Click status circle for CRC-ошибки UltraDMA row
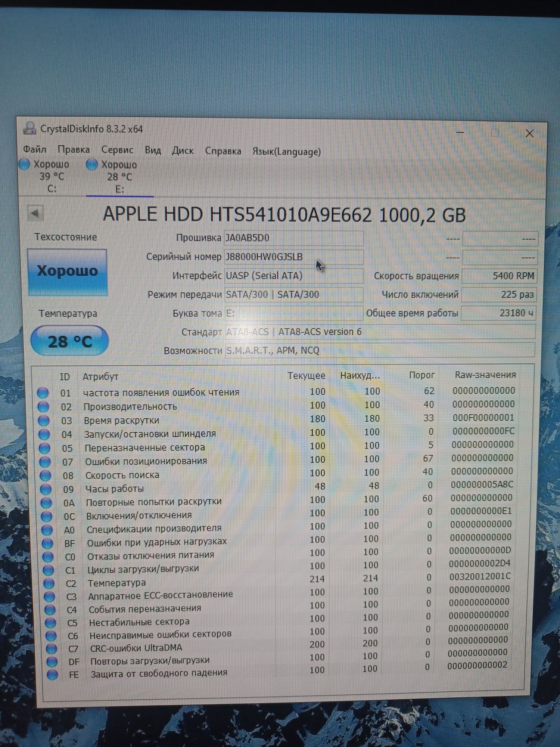 pyautogui.click(x=51, y=648)
